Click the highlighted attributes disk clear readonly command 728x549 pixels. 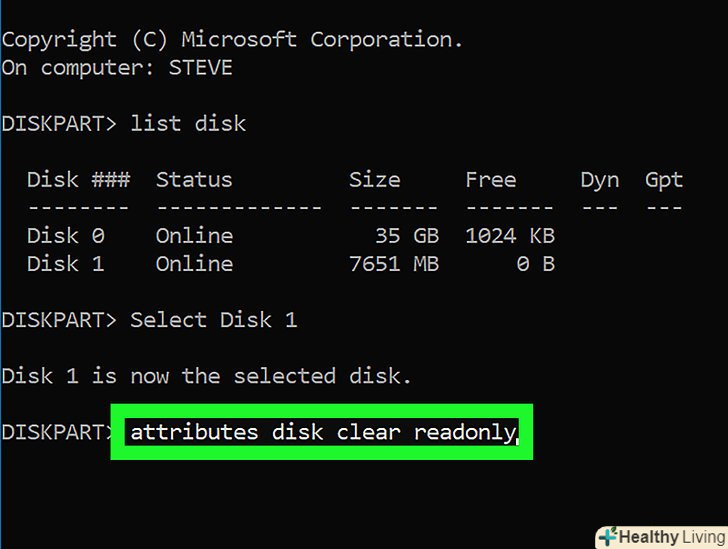322,433
